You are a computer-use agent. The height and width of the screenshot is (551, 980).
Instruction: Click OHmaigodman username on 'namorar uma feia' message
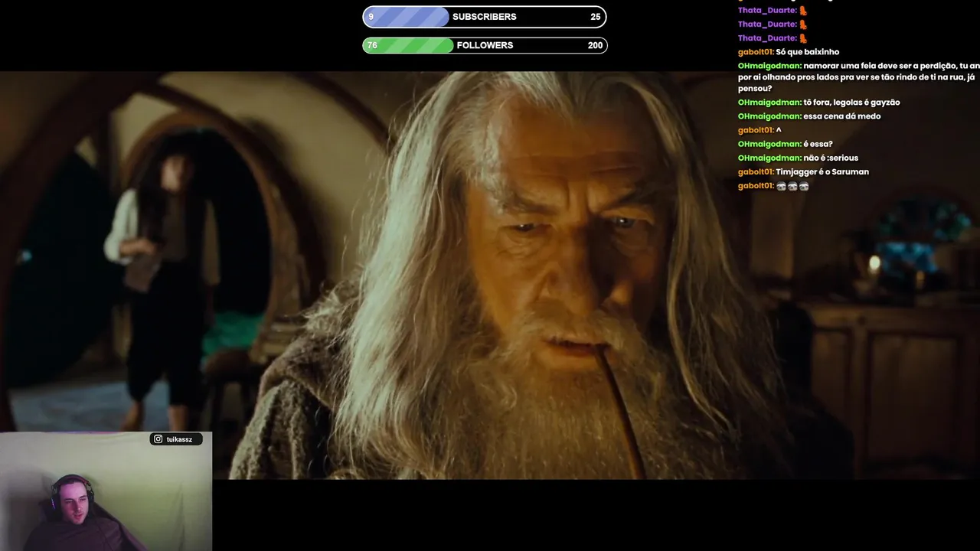pos(770,66)
